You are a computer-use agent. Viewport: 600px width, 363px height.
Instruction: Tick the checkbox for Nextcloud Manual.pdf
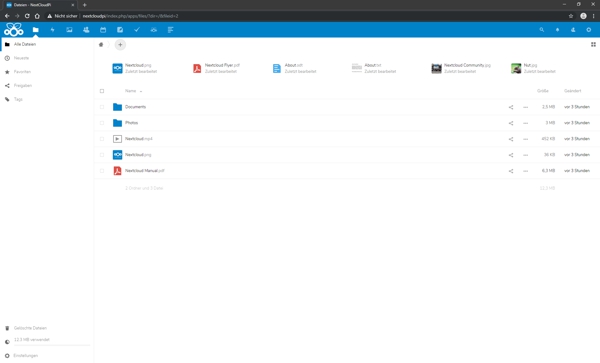click(x=102, y=171)
